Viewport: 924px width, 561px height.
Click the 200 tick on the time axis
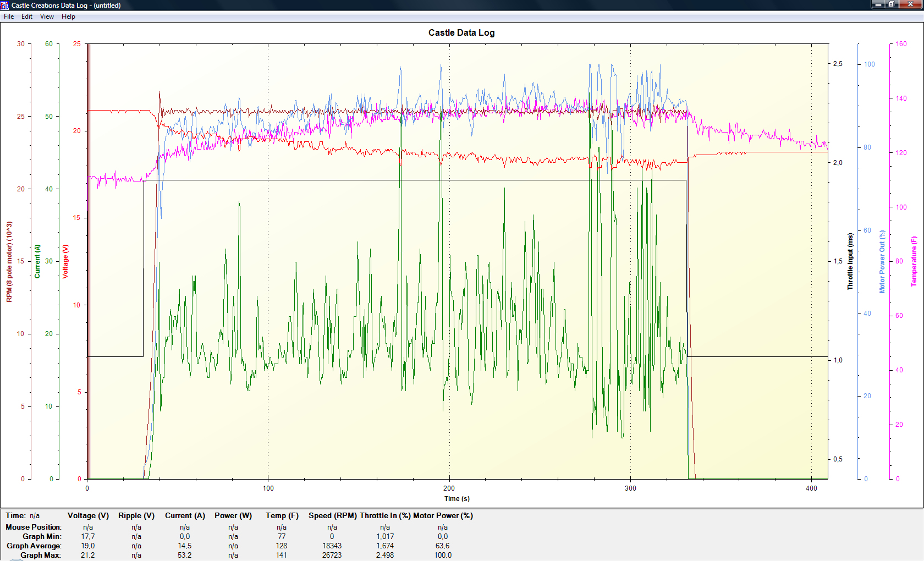(x=449, y=488)
